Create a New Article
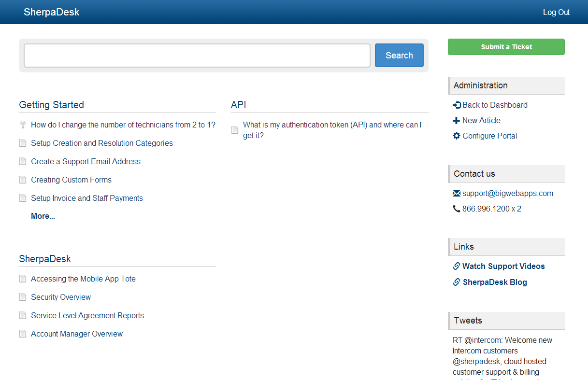This screenshot has width=588, height=380. 481,120
